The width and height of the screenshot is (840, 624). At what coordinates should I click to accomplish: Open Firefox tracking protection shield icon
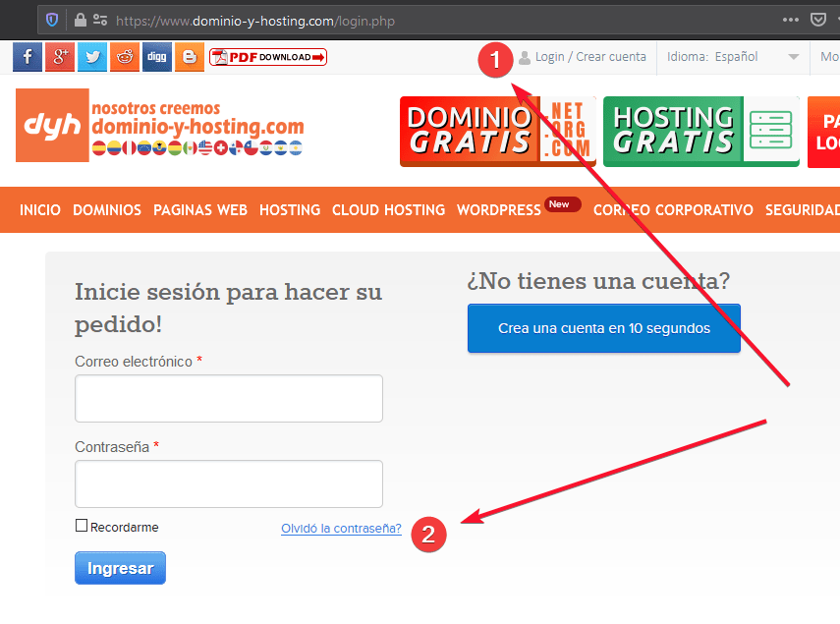[52, 21]
